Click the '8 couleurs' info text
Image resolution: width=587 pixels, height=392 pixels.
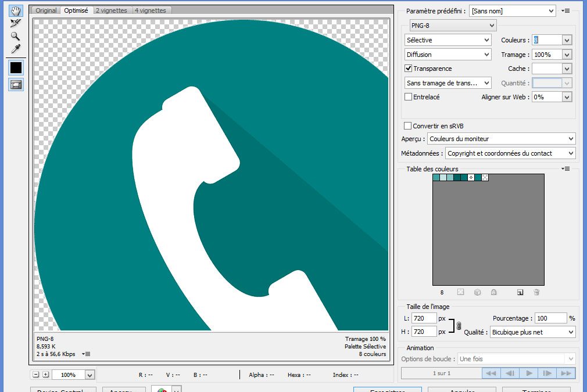(x=372, y=354)
